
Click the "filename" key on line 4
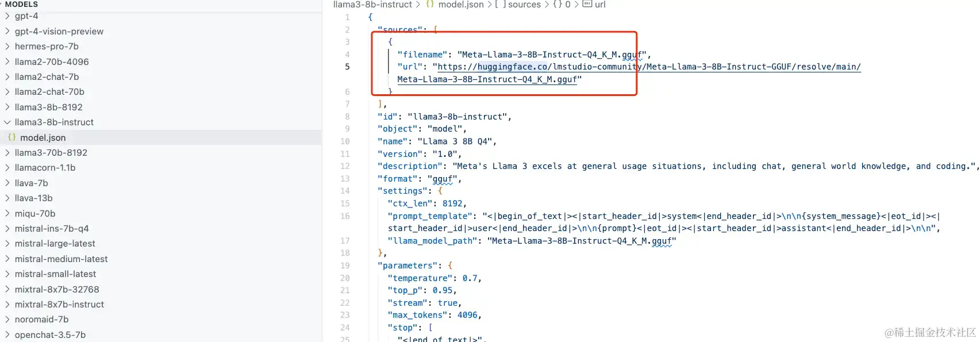[x=422, y=55]
